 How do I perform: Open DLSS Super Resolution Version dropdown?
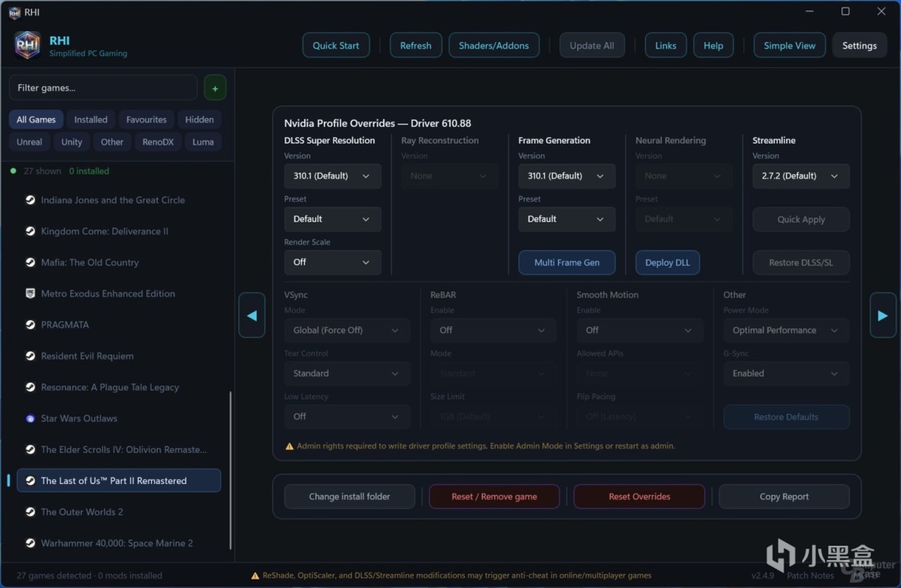pos(332,176)
